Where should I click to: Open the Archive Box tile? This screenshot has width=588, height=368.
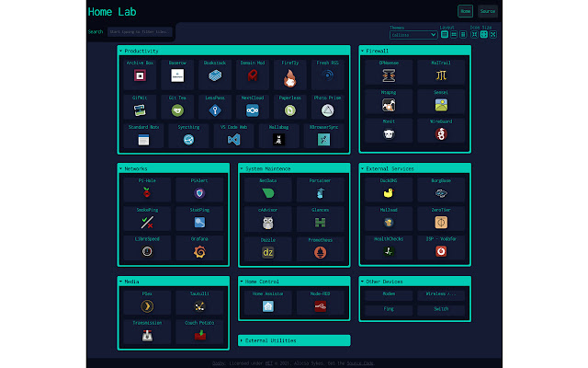click(x=140, y=74)
